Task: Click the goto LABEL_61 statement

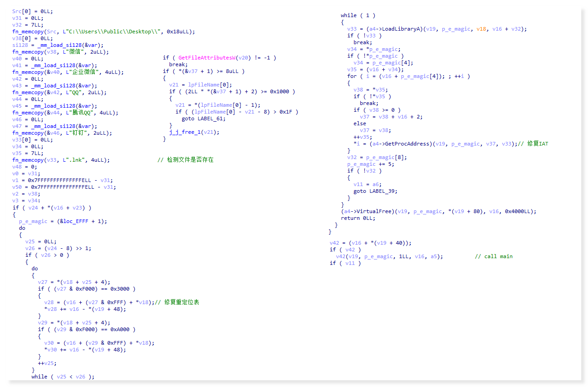Action: pos(203,118)
